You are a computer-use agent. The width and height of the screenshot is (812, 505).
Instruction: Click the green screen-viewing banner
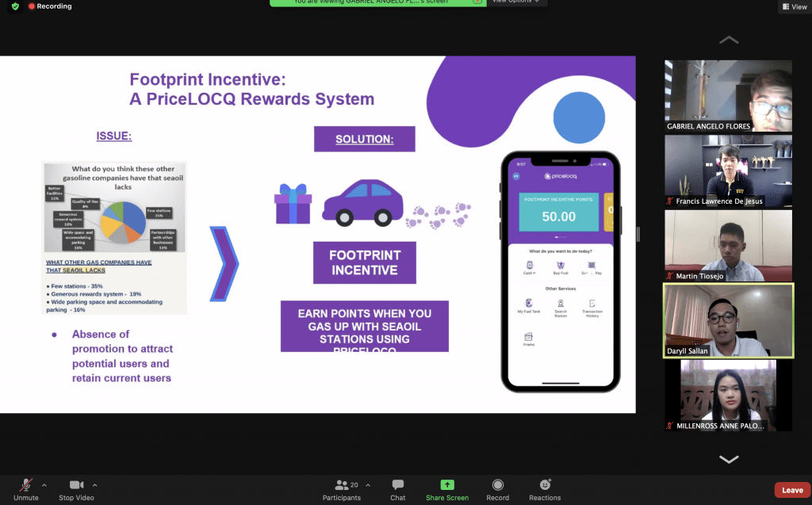pyautogui.click(x=377, y=2)
